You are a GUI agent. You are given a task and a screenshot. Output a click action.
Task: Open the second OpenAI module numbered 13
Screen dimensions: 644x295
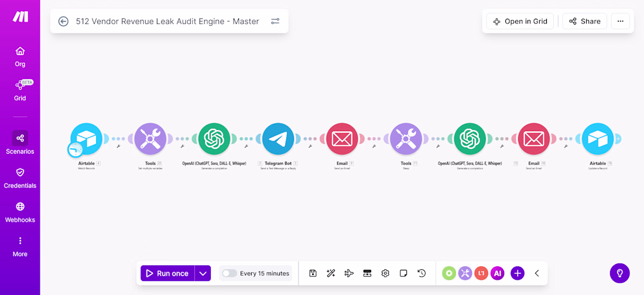click(470, 139)
